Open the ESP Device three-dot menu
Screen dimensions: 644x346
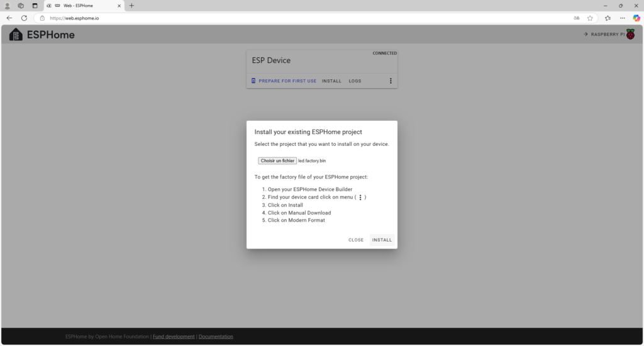coord(391,81)
